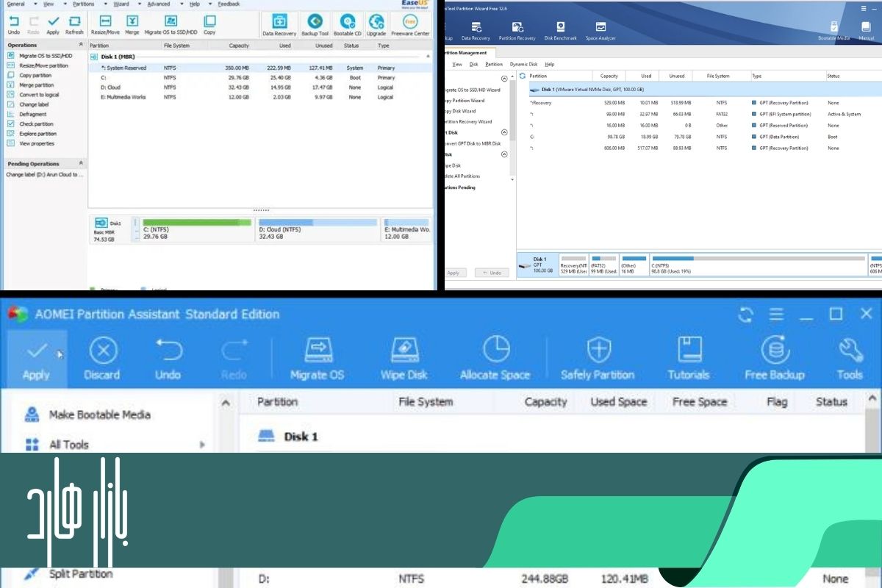Open Bootable CD in EaseUS
882x588 pixels.
tap(347, 25)
